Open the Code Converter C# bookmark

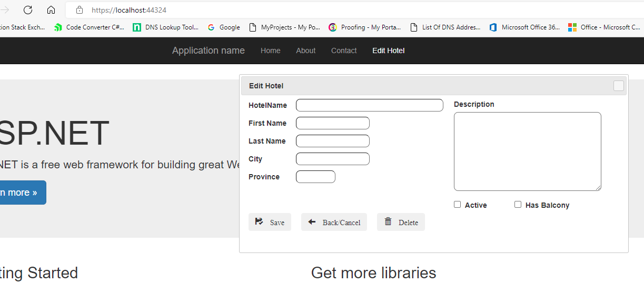(90, 27)
